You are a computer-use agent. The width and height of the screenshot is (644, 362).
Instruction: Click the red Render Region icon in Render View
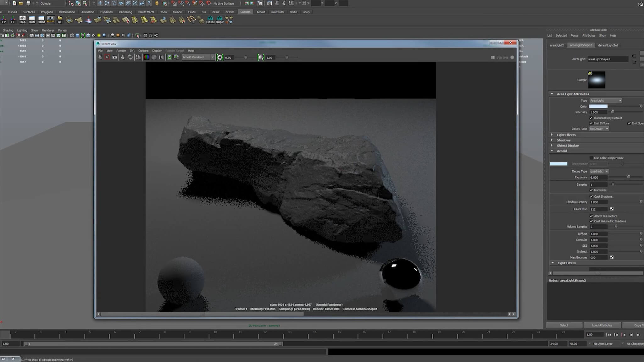(107, 57)
